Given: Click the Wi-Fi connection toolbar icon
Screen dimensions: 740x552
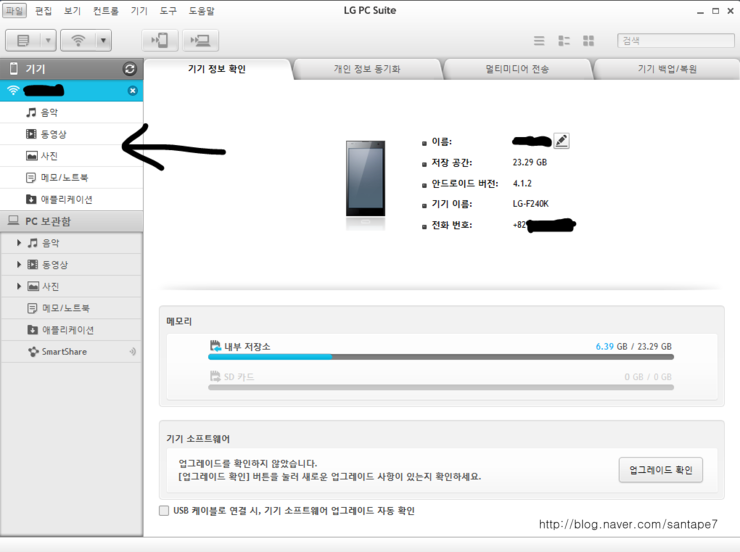Looking at the screenshot, I should (78, 41).
